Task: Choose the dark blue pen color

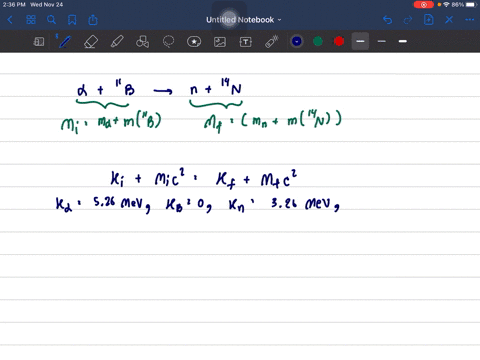Action: pos(297,41)
